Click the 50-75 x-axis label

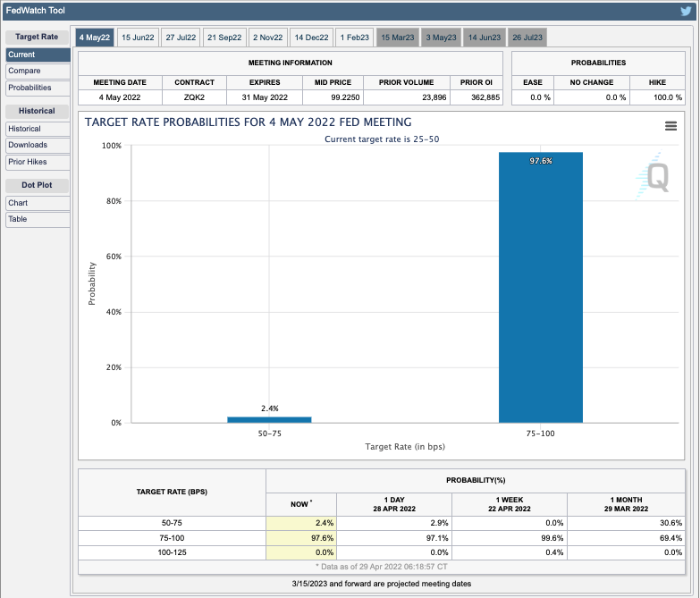(x=270, y=434)
